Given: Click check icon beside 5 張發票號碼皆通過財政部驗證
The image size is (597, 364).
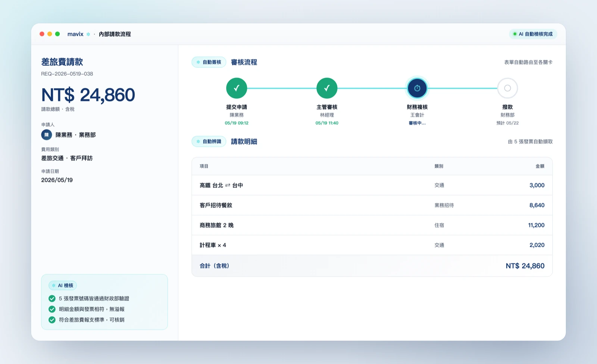Looking at the screenshot, I should (x=52, y=298).
